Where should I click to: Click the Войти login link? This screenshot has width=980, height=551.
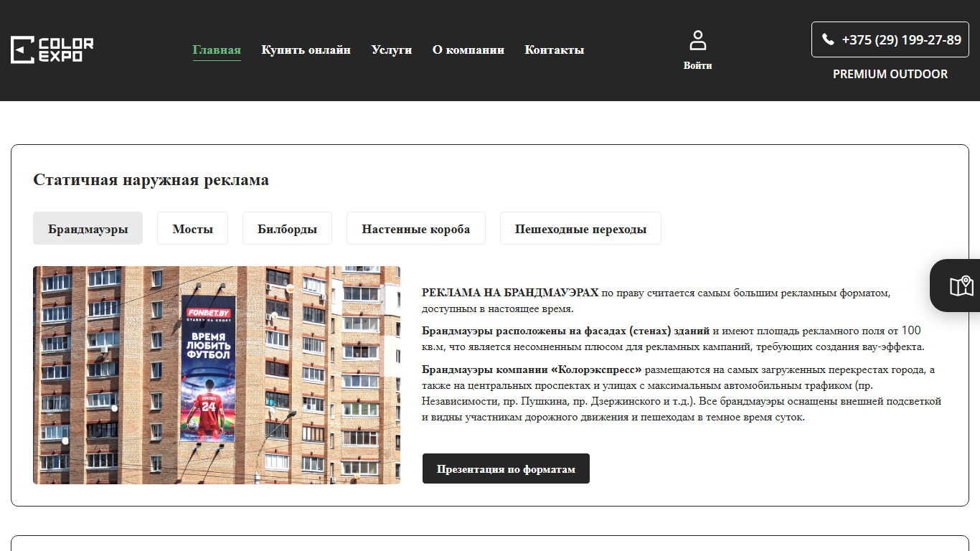[698, 65]
